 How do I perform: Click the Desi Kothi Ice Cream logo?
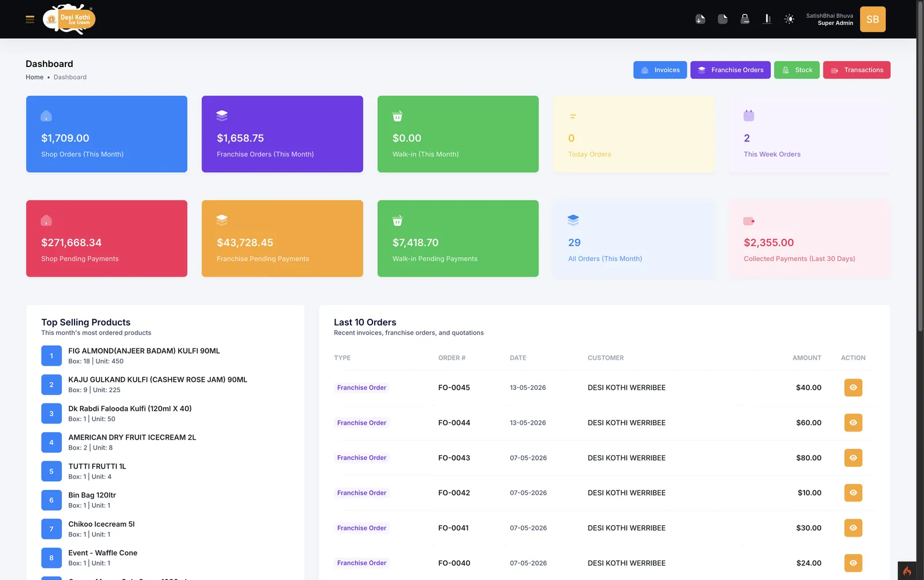(x=69, y=19)
